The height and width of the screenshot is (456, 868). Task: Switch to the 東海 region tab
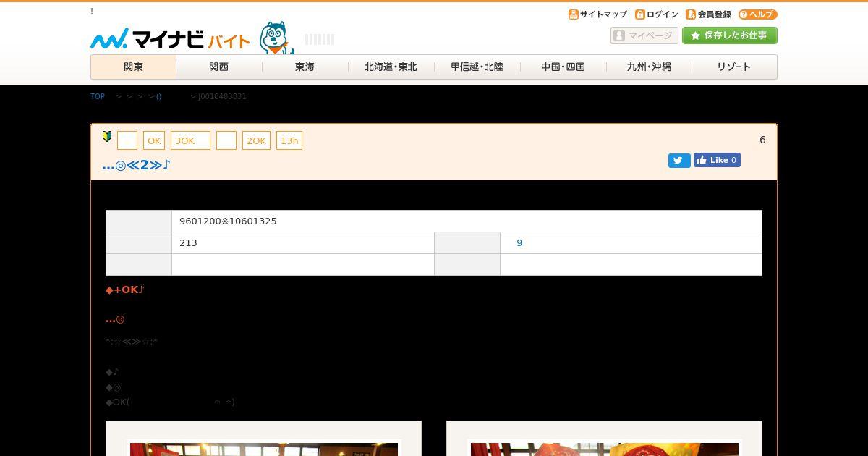pyautogui.click(x=305, y=67)
